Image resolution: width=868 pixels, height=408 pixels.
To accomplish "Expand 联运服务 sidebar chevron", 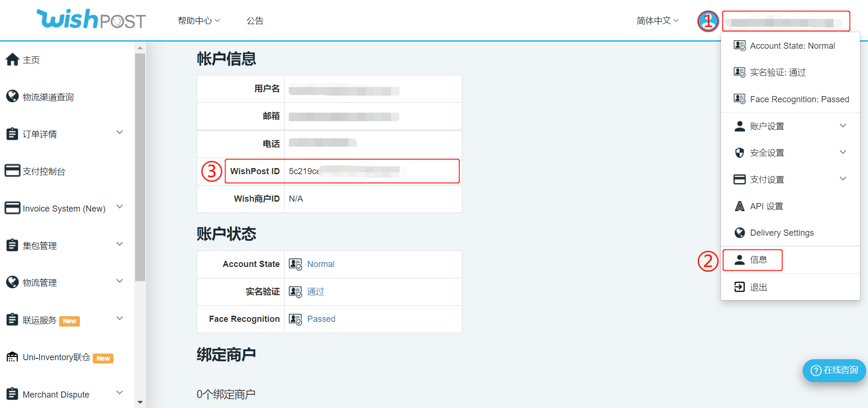I will 120,319.
